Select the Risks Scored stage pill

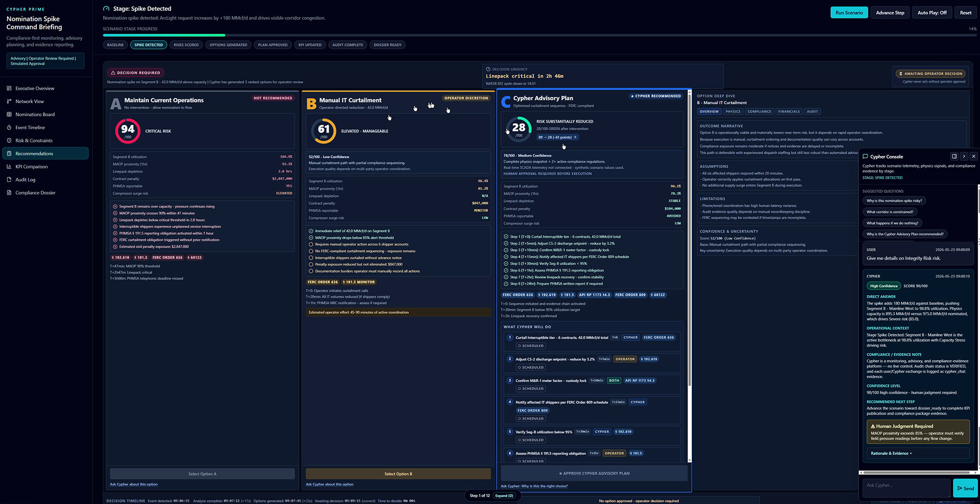tap(186, 45)
